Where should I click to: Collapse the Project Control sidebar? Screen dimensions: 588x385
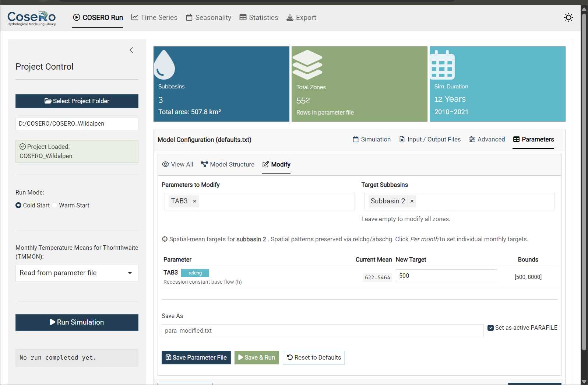coord(131,50)
